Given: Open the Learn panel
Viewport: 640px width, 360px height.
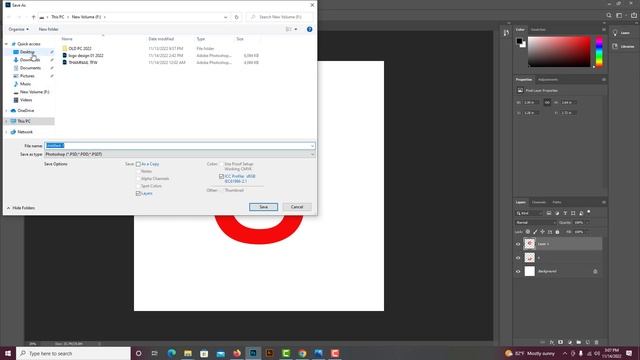Looking at the screenshot, I should coord(621,33).
